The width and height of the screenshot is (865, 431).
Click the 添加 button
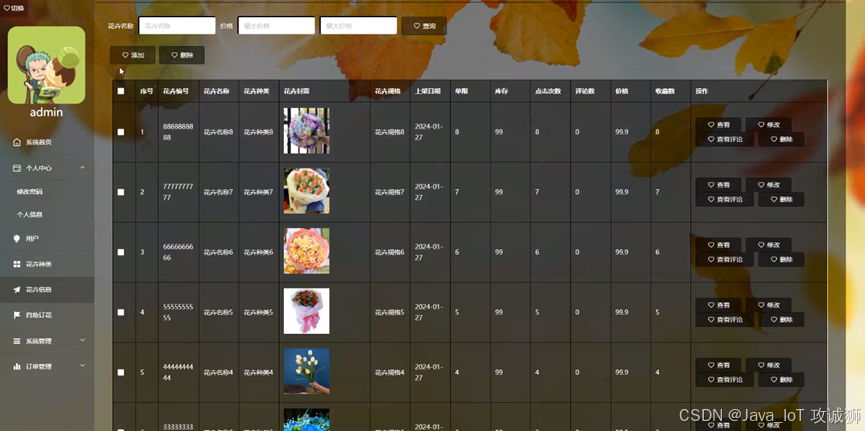click(132, 55)
